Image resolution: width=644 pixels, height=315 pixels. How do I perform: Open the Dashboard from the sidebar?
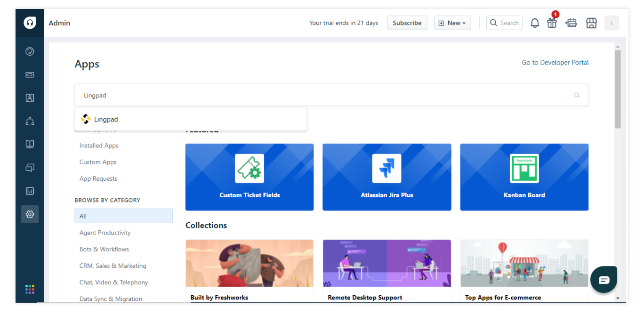[x=30, y=51]
